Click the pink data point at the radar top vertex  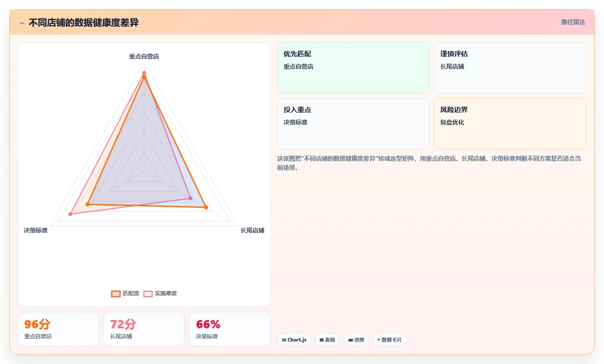click(144, 73)
